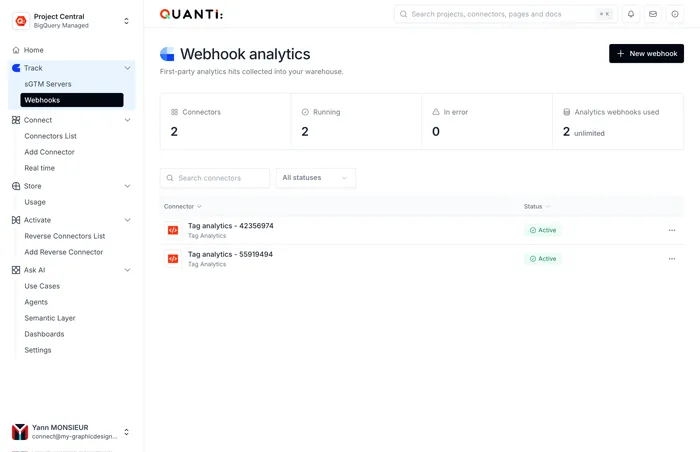The image size is (700, 452).
Task: Click the Quanti logo
Action: point(191,14)
